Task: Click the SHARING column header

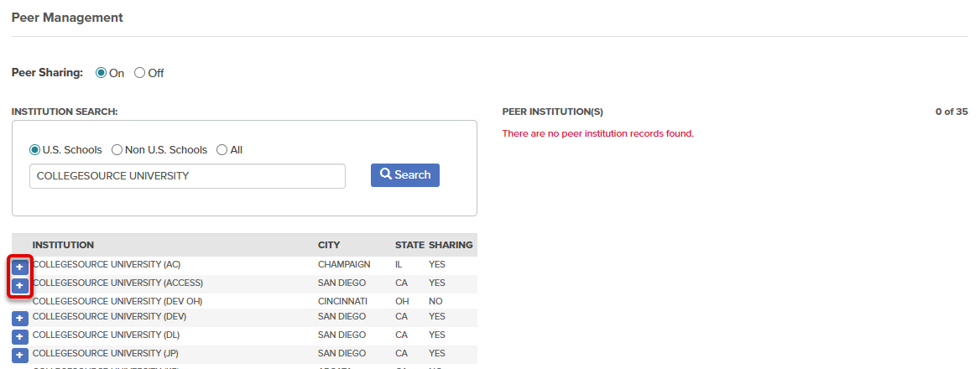Action: pos(451,245)
